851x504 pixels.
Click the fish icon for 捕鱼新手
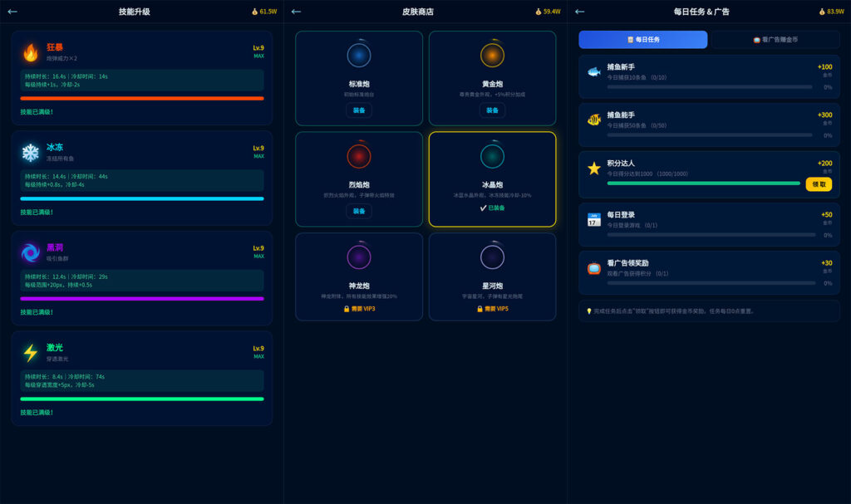coord(593,71)
